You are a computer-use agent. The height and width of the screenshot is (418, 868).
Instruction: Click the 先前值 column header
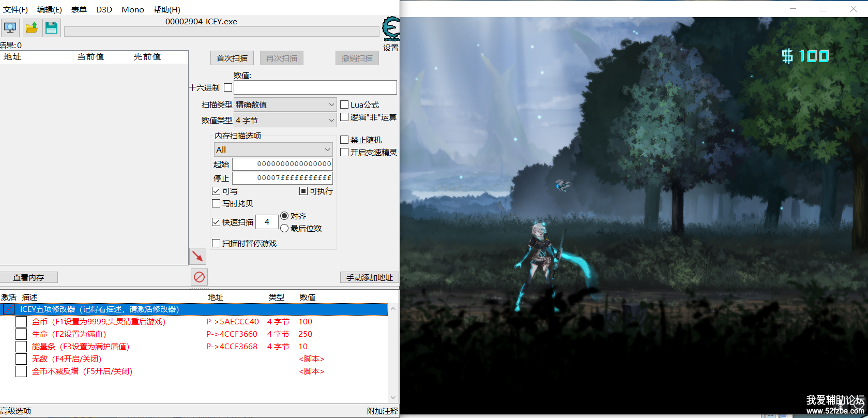click(x=158, y=57)
